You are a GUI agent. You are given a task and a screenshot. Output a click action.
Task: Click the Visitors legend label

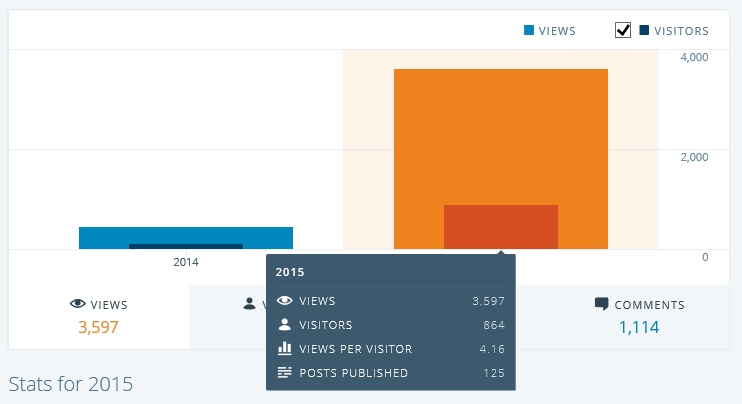click(x=682, y=31)
